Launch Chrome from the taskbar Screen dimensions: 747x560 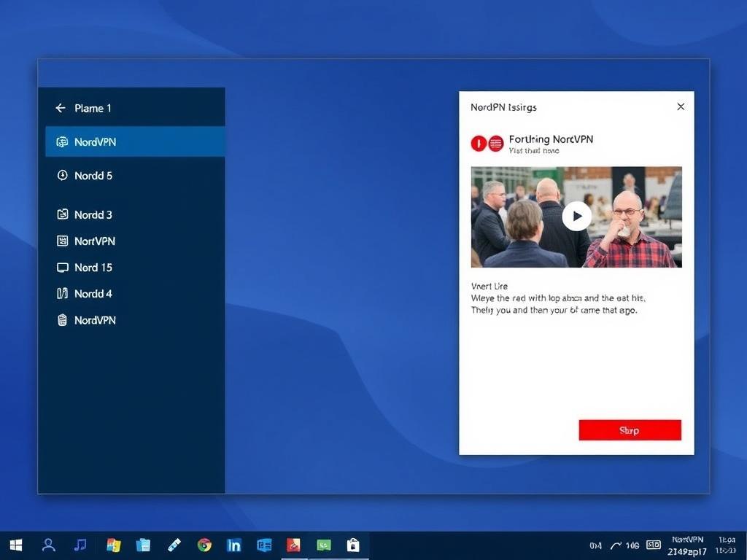(x=204, y=545)
